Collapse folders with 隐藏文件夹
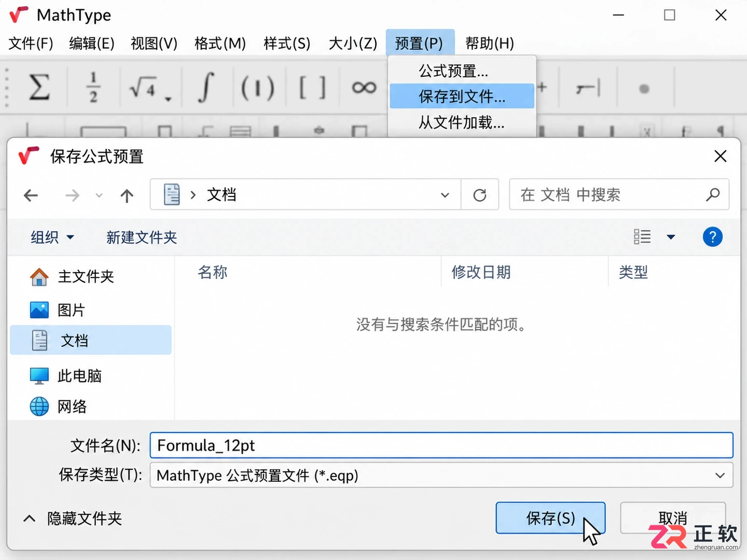Image resolution: width=747 pixels, height=560 pixels. [73, 519]
